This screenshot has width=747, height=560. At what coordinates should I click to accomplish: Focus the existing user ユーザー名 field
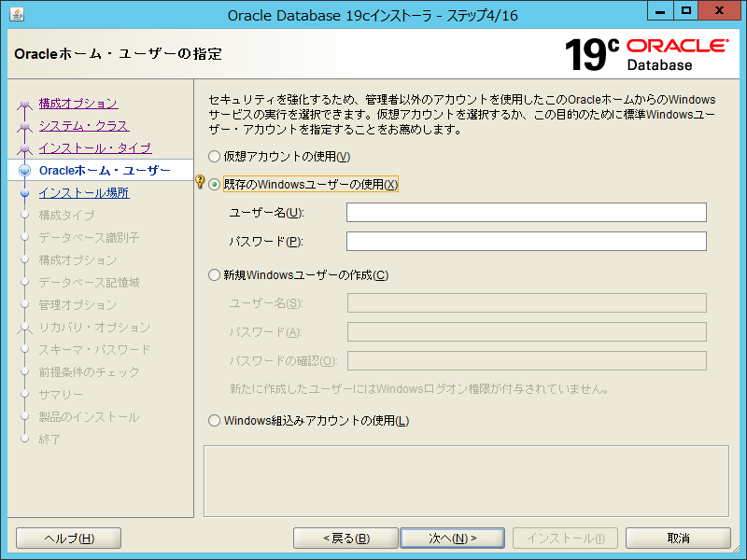[x=527, y=213]
